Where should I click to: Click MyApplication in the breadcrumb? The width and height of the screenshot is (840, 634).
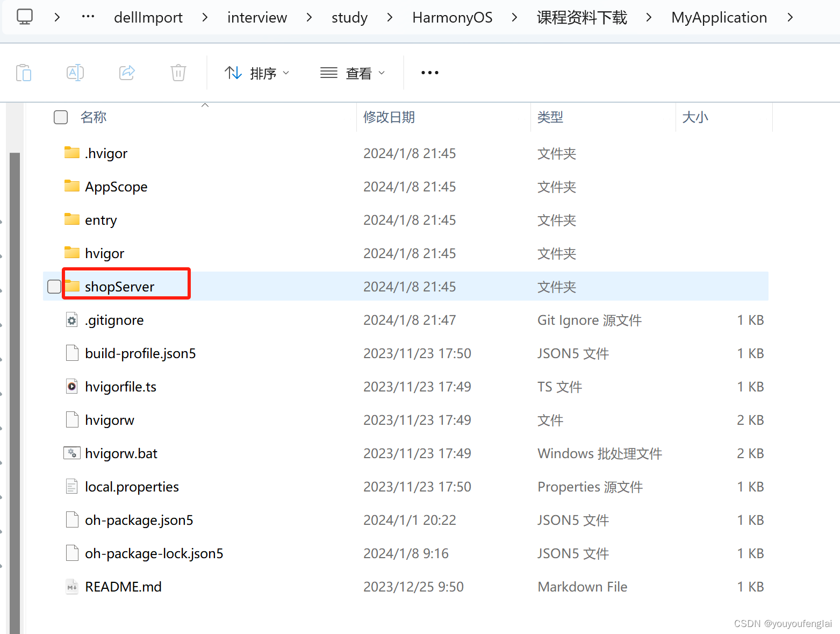pyautogui.click(x=719, y=17)
